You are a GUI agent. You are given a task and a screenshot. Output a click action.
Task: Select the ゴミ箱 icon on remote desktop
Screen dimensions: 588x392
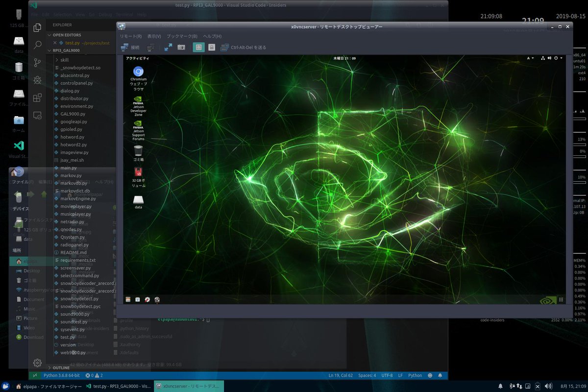click(x=138, y=153)
